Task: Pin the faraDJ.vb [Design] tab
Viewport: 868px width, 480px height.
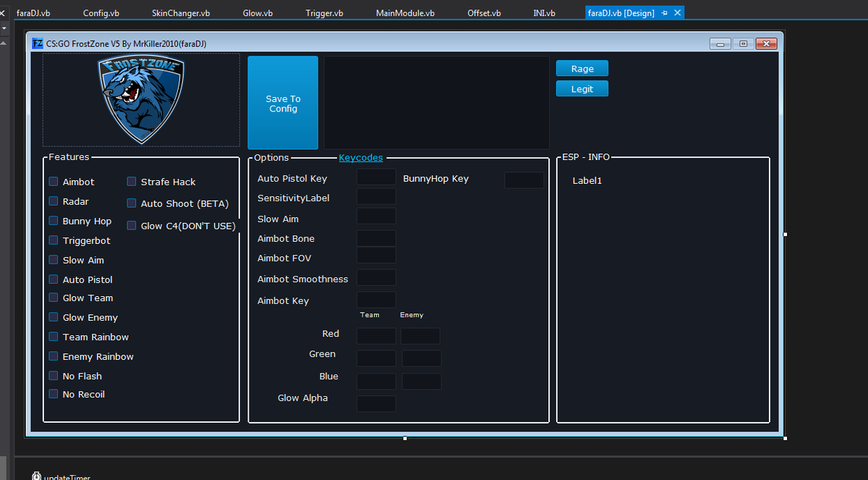Action: (x=665, y=13)
